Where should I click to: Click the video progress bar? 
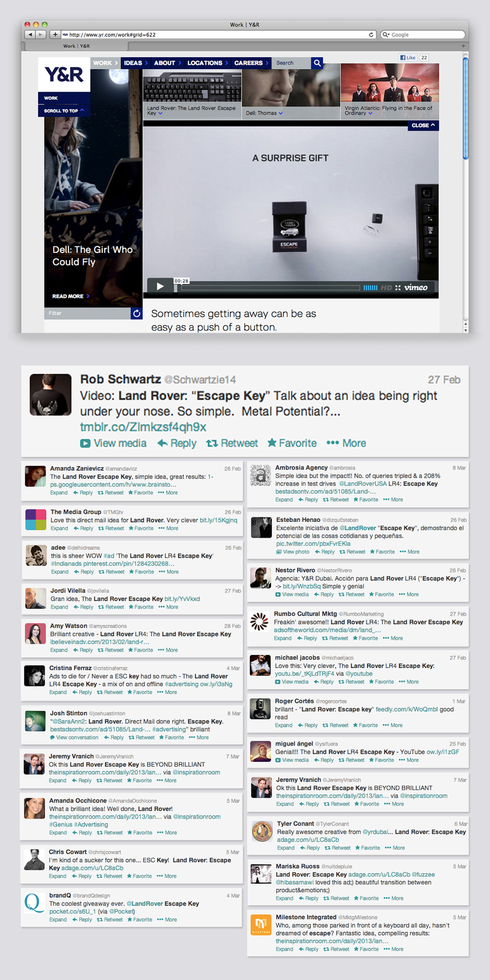pos(270,288)
